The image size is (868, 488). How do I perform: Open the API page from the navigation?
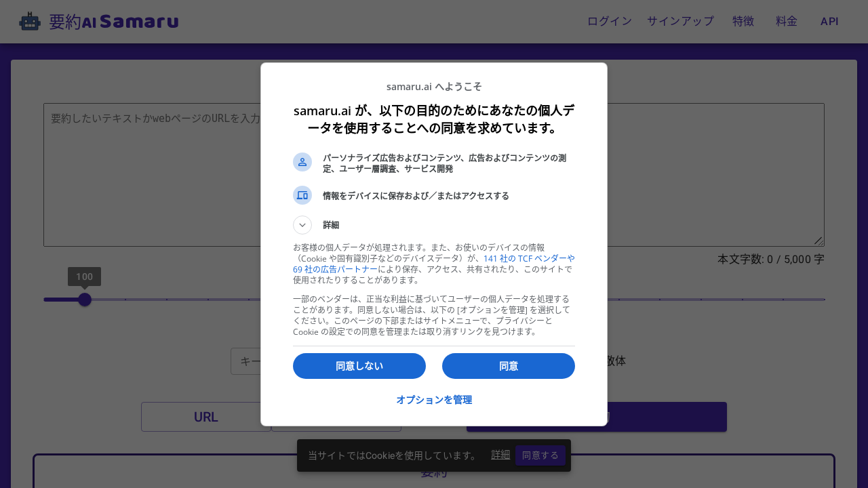829,21
